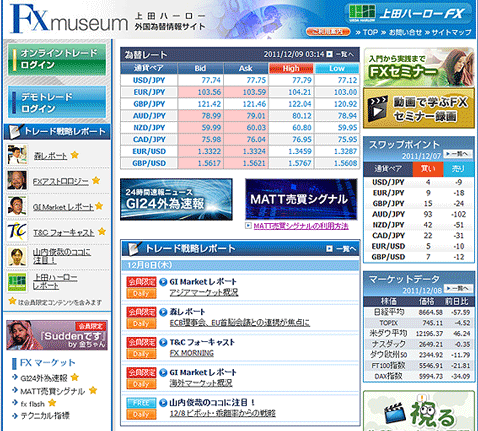Image resolution: width=478 pixels, height=431 pixels.
Task: Click the トレード戦略レポート sidebar heading icon
Action: 15,132
